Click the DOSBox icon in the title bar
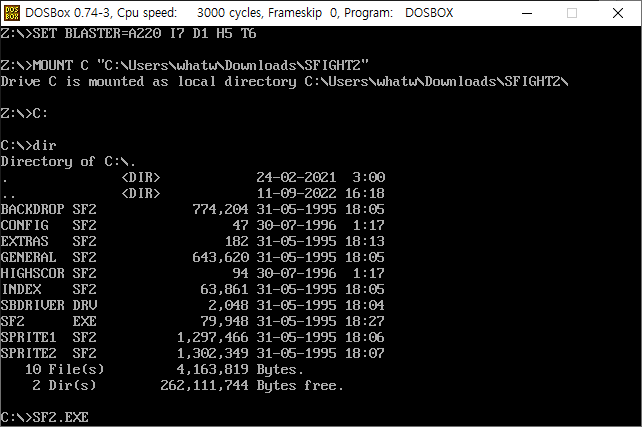 click(x=11, y=13)
